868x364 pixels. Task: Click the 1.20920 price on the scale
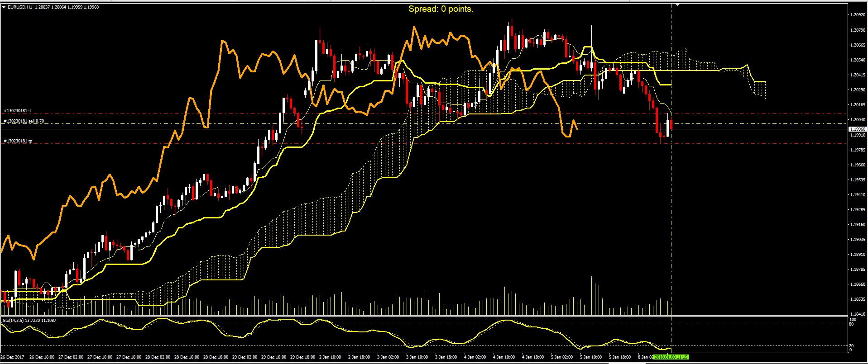pyautogui.click(x=858, y=15)
